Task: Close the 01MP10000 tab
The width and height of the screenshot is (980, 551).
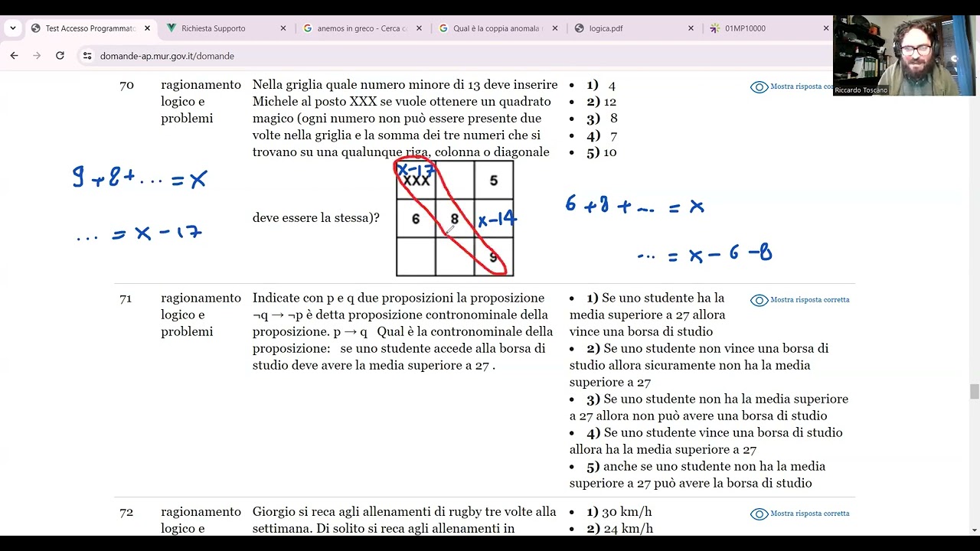Action: coord(826,28)
